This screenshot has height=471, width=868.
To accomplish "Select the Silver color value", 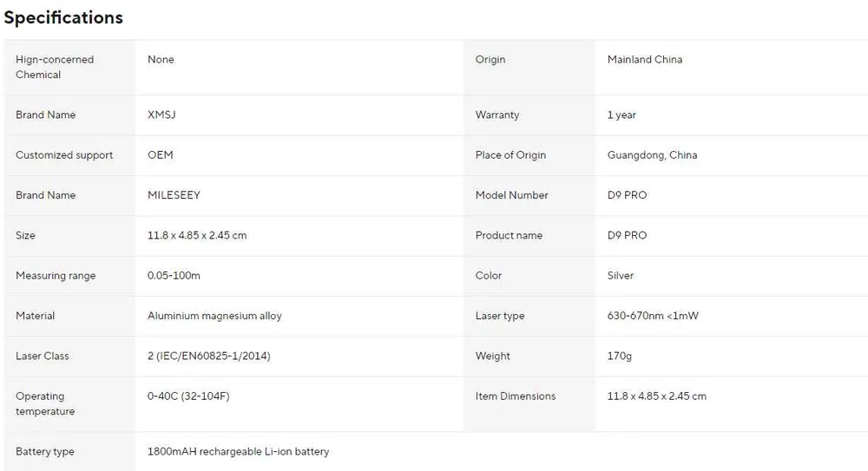I will tap(621, 276).
